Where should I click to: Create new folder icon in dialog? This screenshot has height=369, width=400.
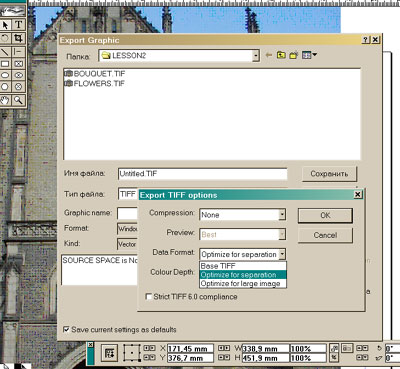(x=294, y=55)
